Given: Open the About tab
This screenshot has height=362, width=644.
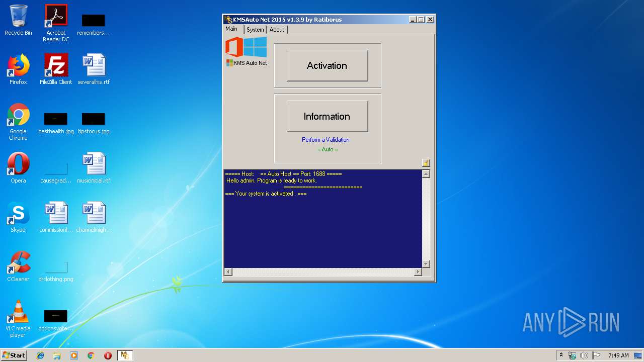Looking at the screenshot, I should pyautogui.click(x=277, y=30).
